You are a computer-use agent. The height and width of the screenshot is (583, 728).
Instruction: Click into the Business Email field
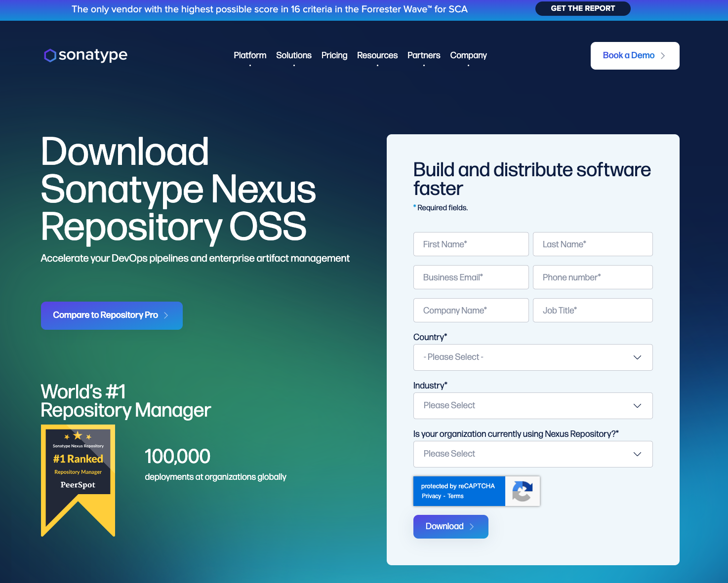pyautogui.click(x=471, y=277)
